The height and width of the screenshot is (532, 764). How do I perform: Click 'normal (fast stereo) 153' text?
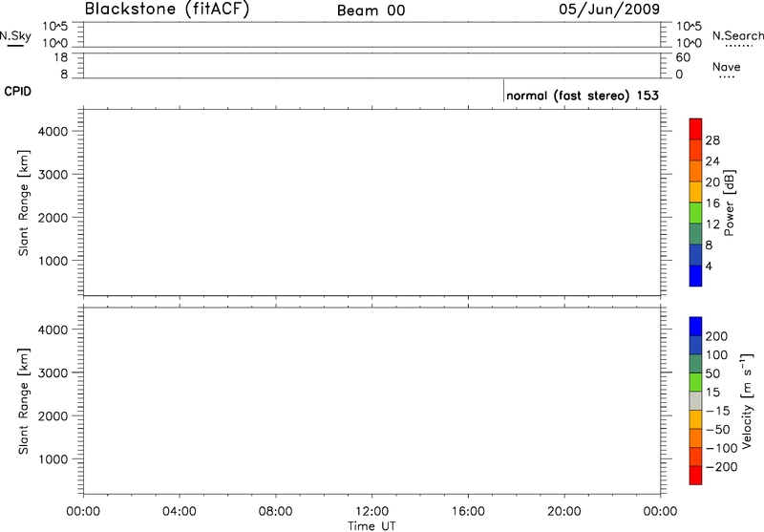point(583,96)
